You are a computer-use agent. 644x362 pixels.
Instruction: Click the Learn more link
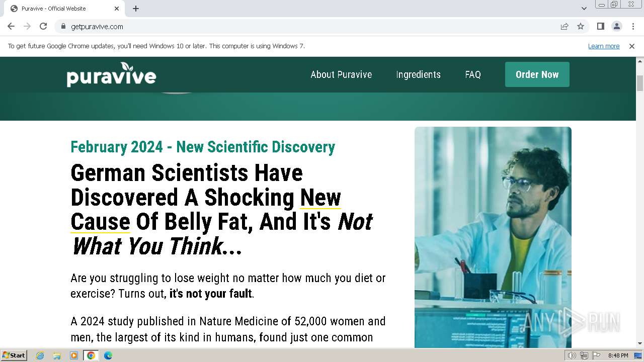(x=604, y=46)
